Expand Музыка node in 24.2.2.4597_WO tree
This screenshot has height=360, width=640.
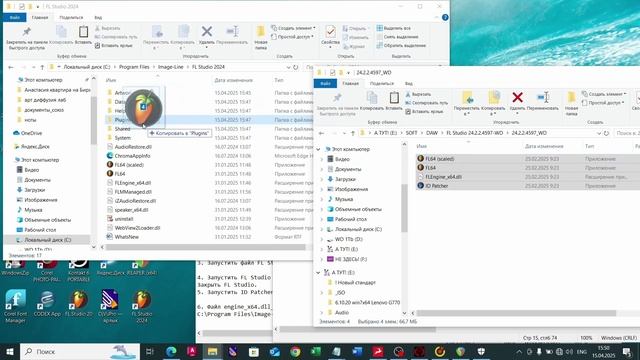coord(322,199)
